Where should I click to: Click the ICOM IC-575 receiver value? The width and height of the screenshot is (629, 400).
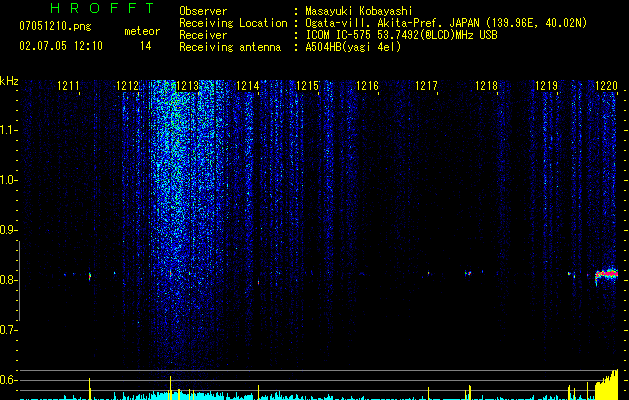click(401, 35)
